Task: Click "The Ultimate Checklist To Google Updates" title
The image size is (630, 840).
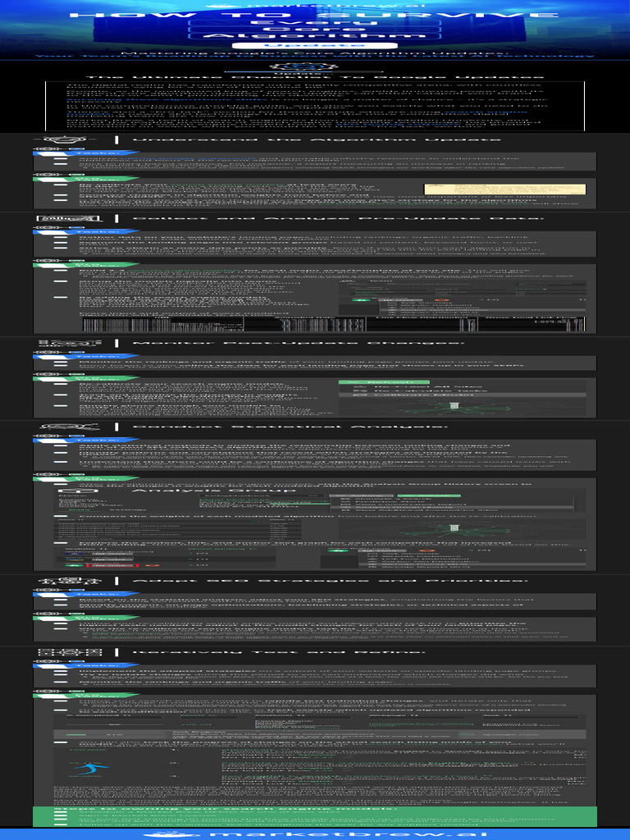Action: (315, 76)
